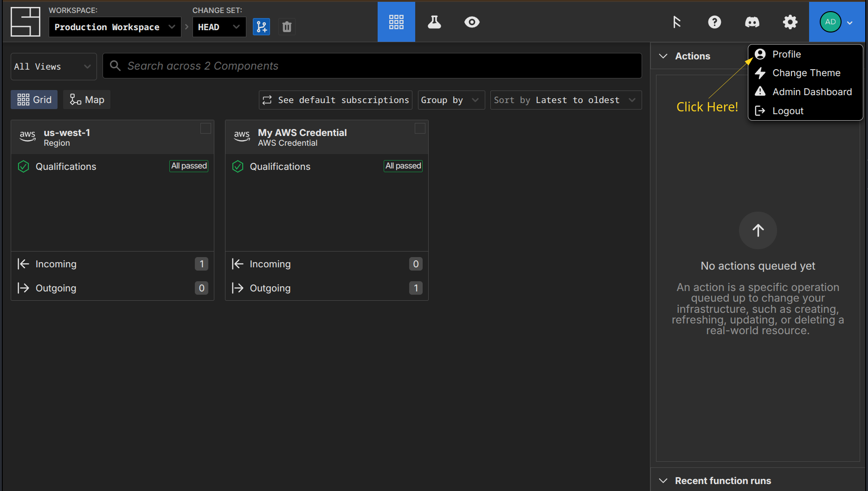Click the Discord icon

(752, 22)
